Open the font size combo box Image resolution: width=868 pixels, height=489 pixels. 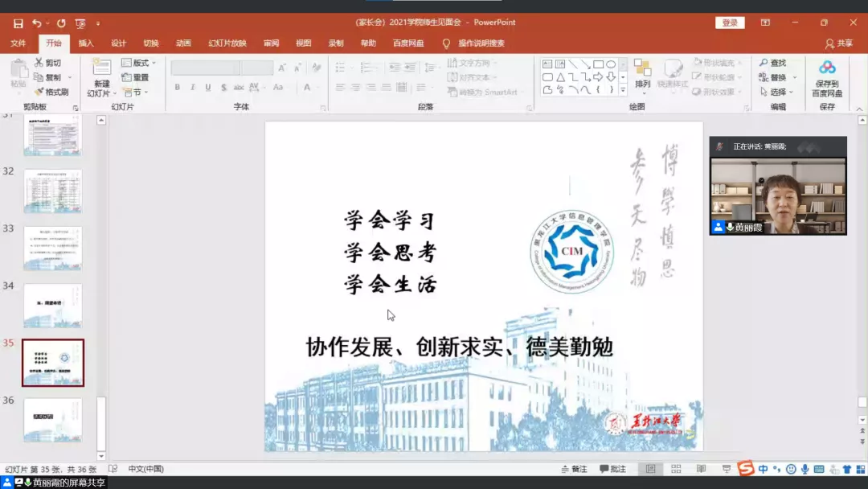click(x=257, y=68)
